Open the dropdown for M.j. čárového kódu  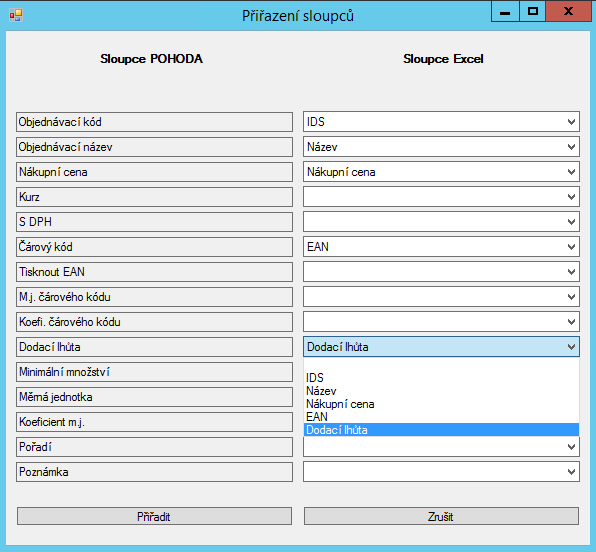[x=441, y=297]
